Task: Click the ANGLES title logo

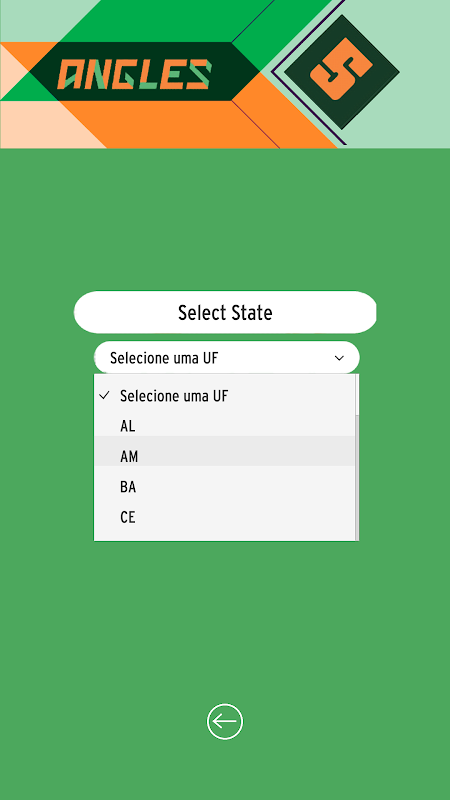Action: point(134,74)
